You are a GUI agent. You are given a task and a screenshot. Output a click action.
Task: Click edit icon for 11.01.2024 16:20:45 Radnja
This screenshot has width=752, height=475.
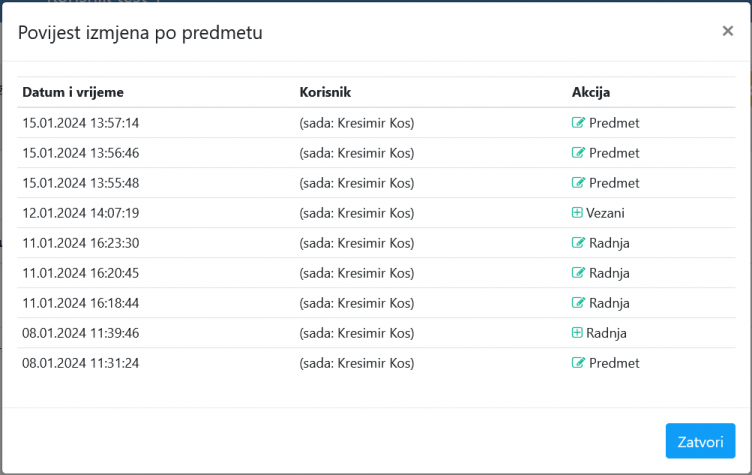(x=578, y=273)
